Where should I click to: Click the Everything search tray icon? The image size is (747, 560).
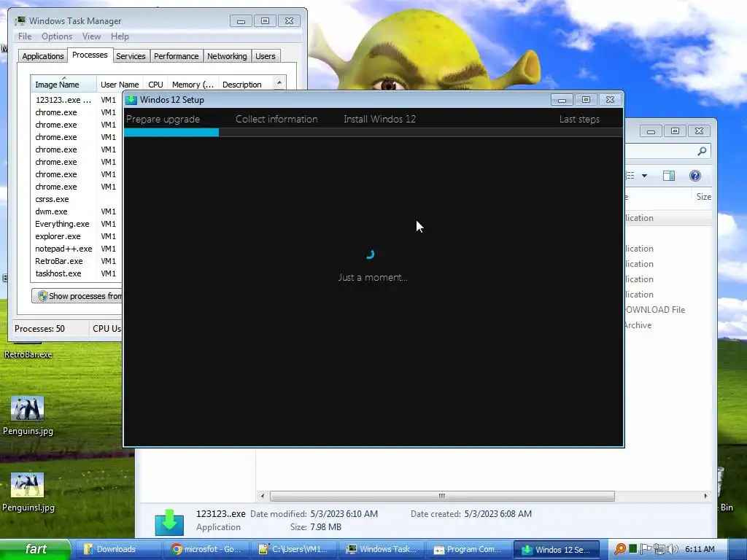[620, 549]
